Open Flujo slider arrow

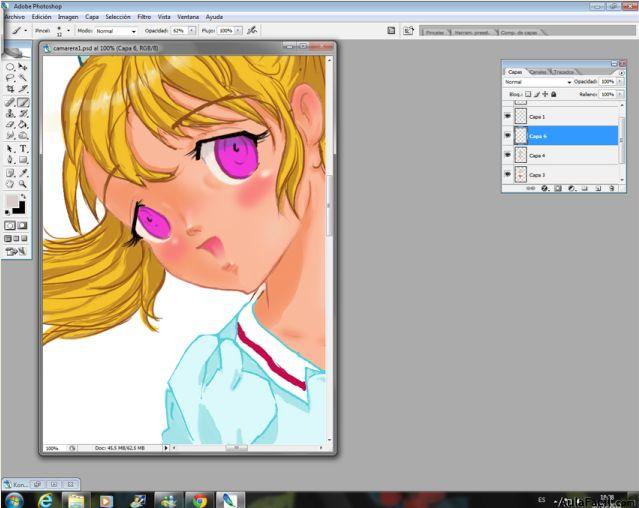(x=238, y=31)
